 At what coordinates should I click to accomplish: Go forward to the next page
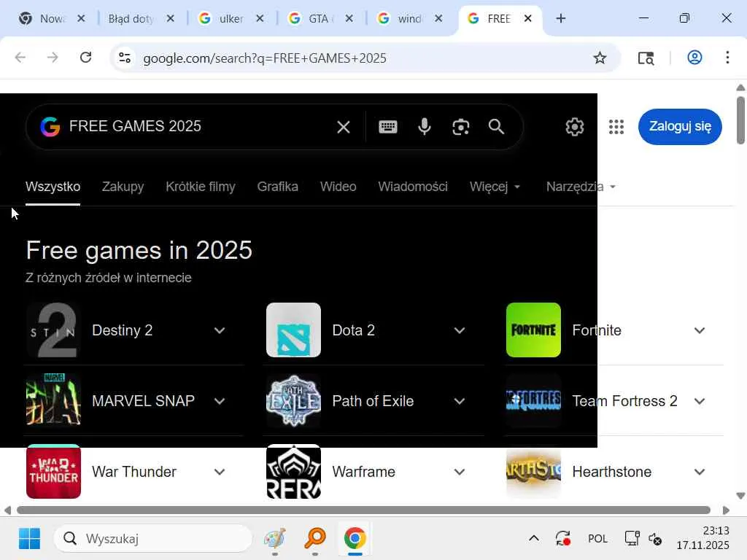tap(53, 58)
